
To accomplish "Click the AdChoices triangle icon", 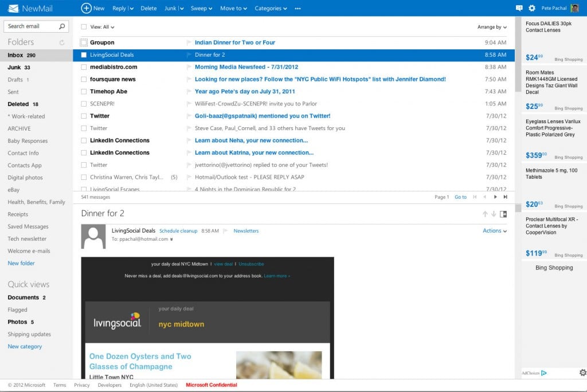I will pyautogui.click(x=544, y=373).
